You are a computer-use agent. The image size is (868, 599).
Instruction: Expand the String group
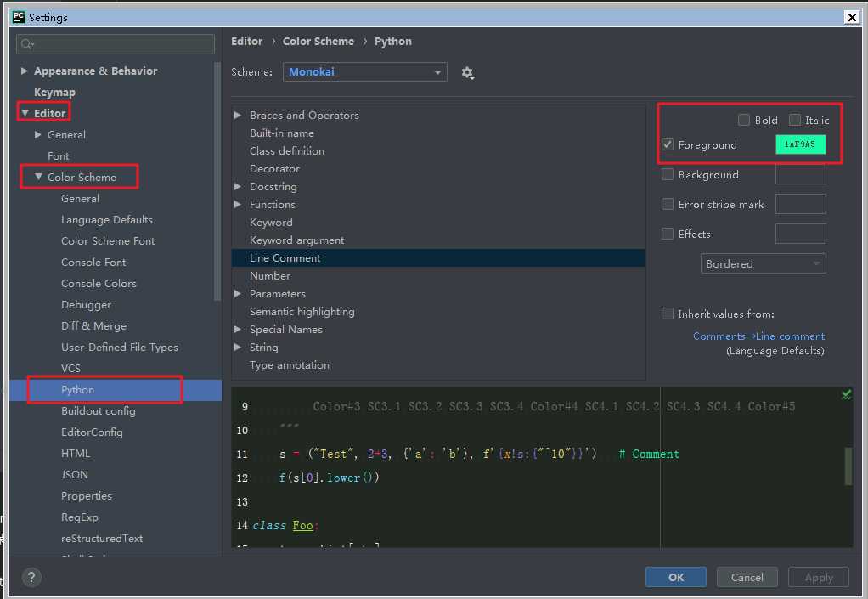[238, 348]
